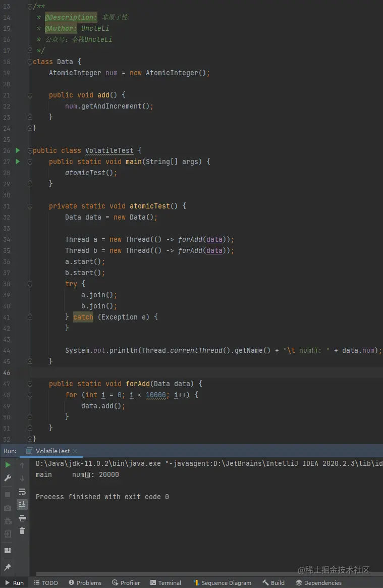Image resolution: width=383 pixels, height=588 pixels.
Task: Collapse the try block at line 38
Action: pyautogui.click(x=30, y=284)
